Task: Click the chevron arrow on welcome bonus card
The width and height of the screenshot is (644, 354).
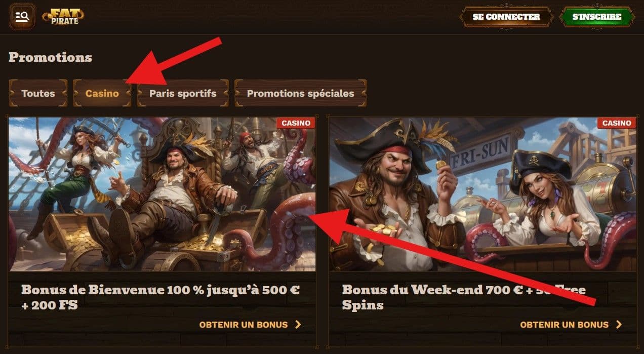Action: coord(298,325)
